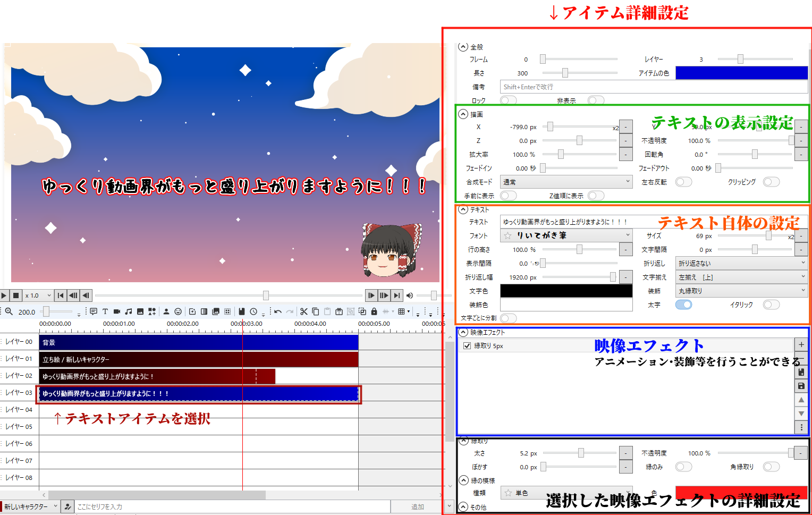812x515 pixels.
Task: Expand the その他 section
Action: (463, 508)
